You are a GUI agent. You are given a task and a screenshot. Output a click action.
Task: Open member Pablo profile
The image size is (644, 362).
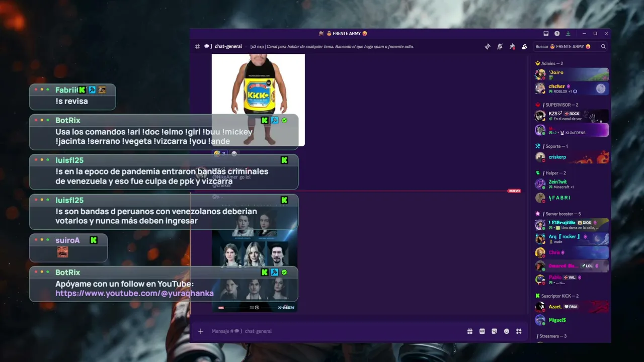(x=572, y=280)
